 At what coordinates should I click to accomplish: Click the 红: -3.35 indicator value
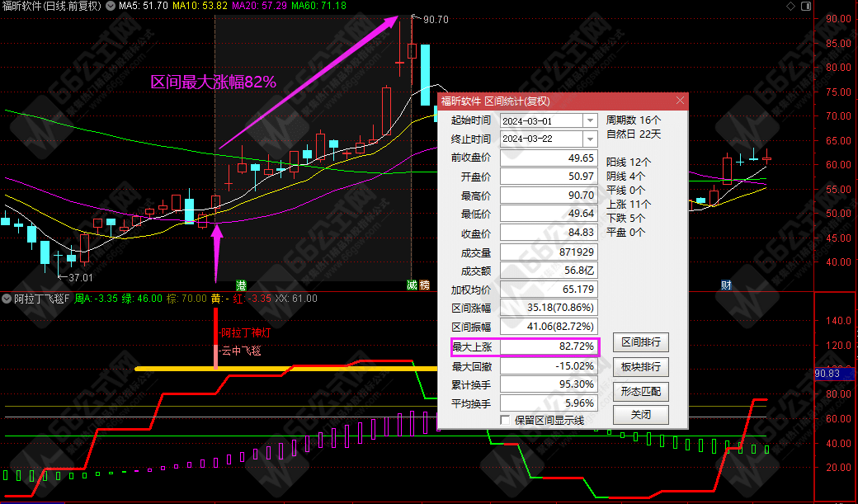pyautogui.click(x=252, y=299)
